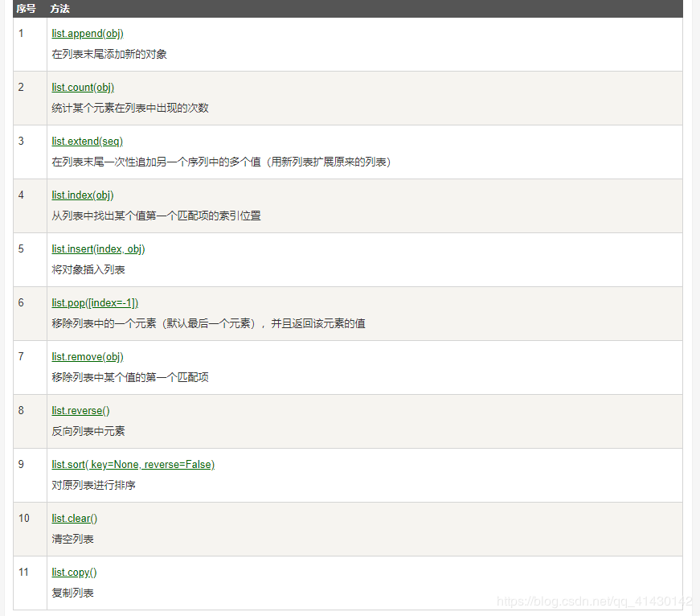Select row number 6 in the table
The height and width of the screenshot is (616, 700).
(20, 302)
